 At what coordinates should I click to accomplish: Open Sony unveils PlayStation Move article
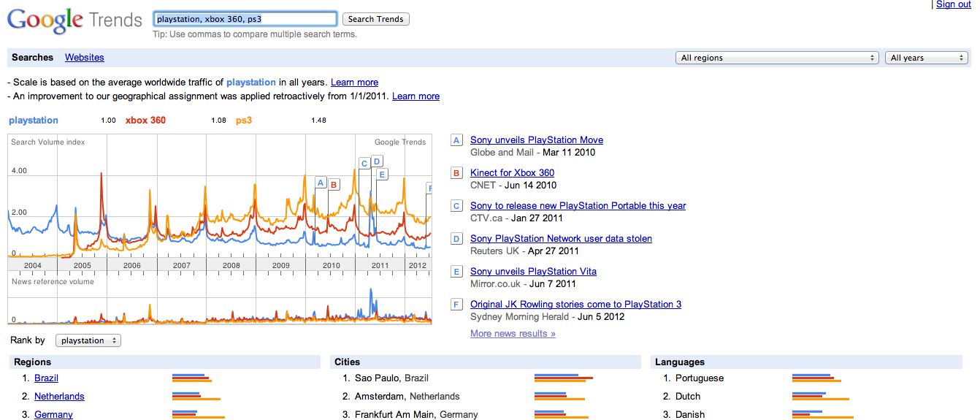[537, 140]
